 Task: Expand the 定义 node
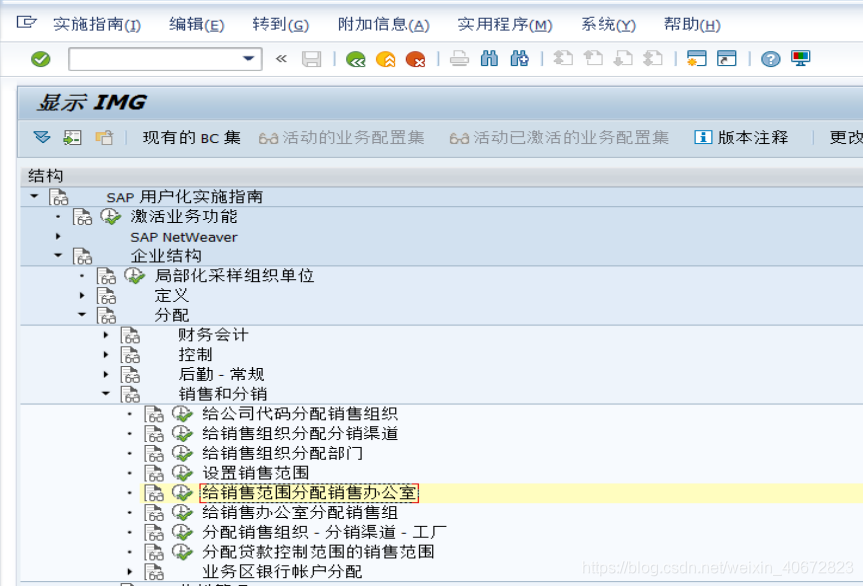coord(82,295)
